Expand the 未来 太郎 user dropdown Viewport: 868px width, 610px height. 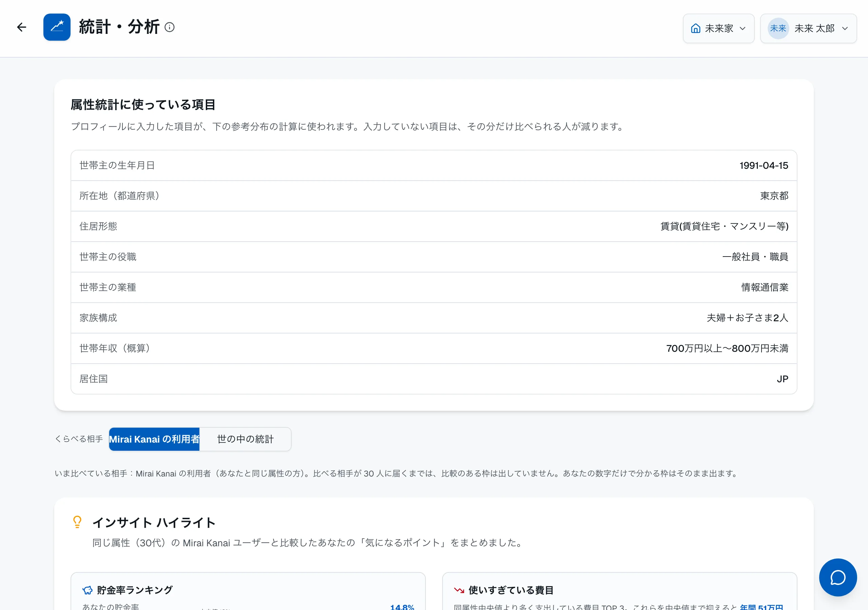click(808, 28)
